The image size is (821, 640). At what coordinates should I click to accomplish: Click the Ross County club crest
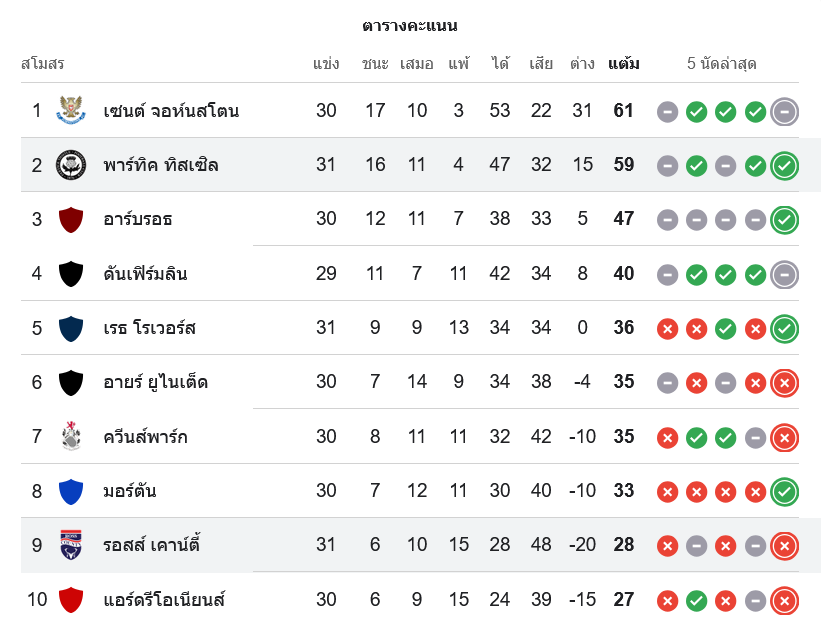click(x=70, y=545)
